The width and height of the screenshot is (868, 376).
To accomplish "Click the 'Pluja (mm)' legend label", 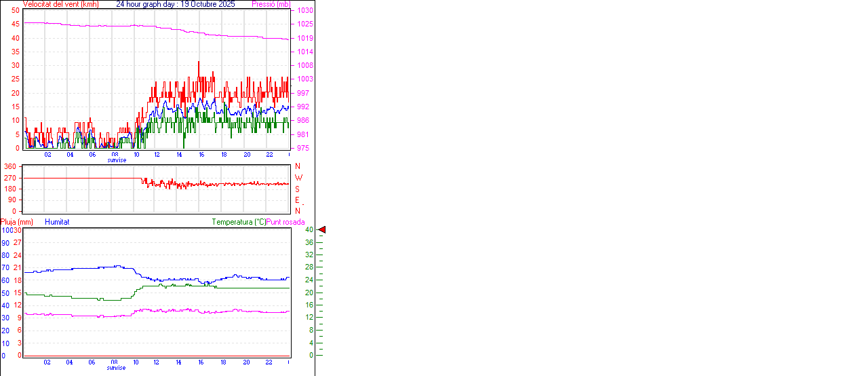I will [x=17, y=222].
